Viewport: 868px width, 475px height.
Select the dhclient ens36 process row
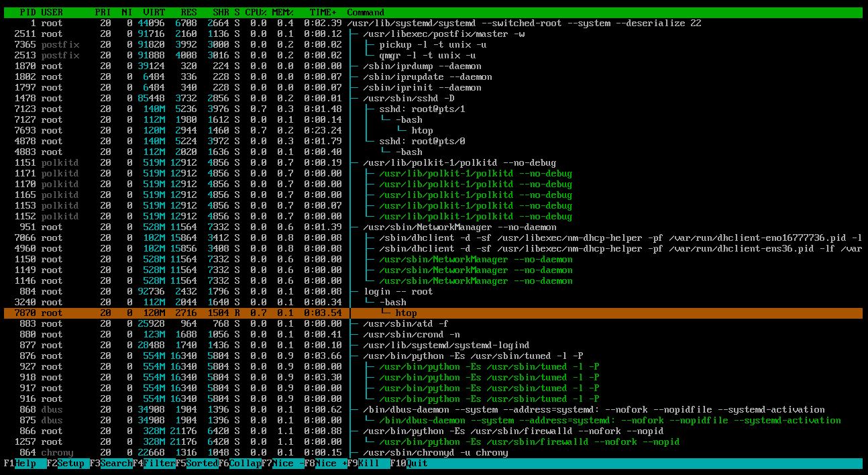(433, 248)
